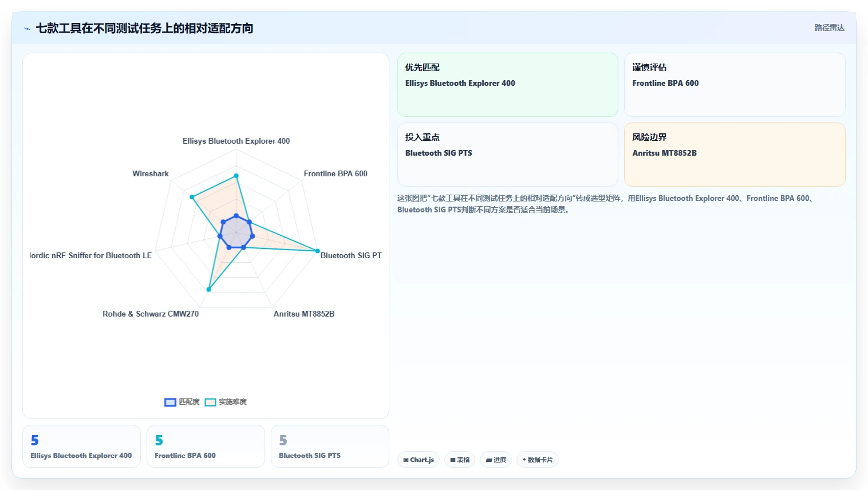Image resolution: width=868 pixels, height=490 pixels.
Task: Click the icon in the Chart.js tag
Action: point(406,460)
